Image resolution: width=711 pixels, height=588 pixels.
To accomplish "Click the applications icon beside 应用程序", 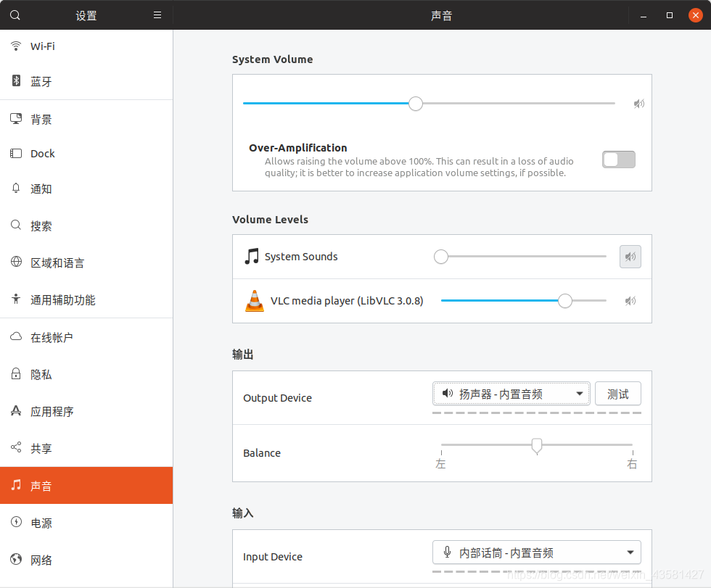I will [16, 410].
